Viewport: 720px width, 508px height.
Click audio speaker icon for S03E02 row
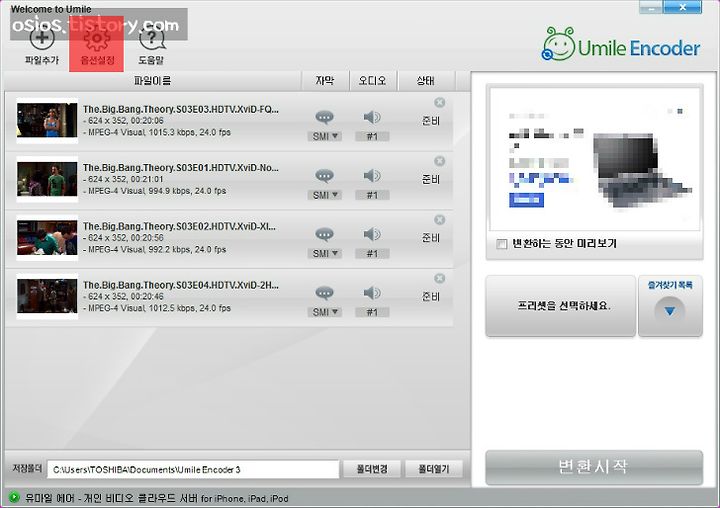point(372,234)
